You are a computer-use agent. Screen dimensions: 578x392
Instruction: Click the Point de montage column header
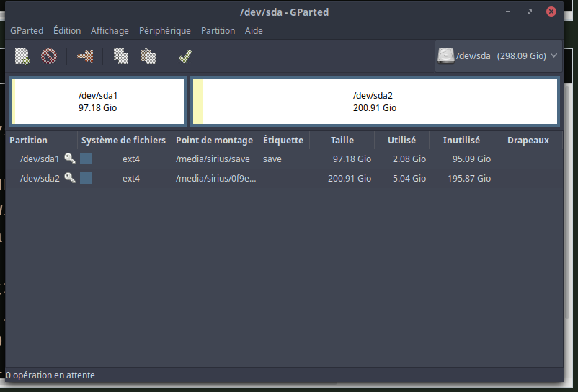[214, 141]
